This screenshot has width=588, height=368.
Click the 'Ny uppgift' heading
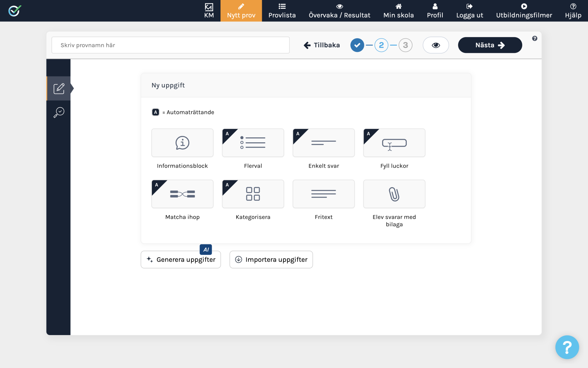168,86
